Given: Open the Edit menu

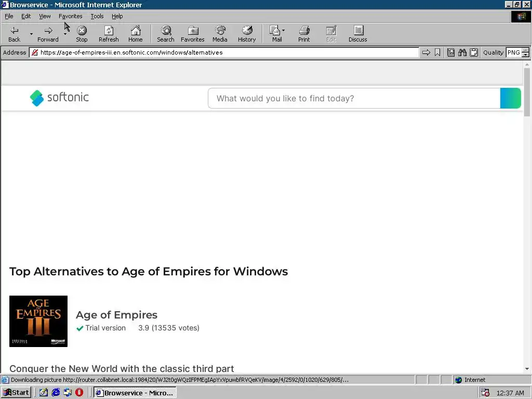Looking at the screenshot, I should (26, 16).
